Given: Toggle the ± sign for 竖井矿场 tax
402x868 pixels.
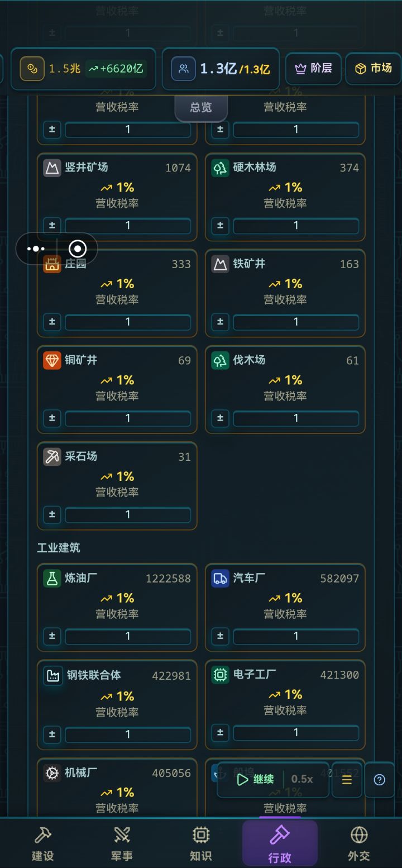Looking at the screenshot, I should [x=52, y=226].
